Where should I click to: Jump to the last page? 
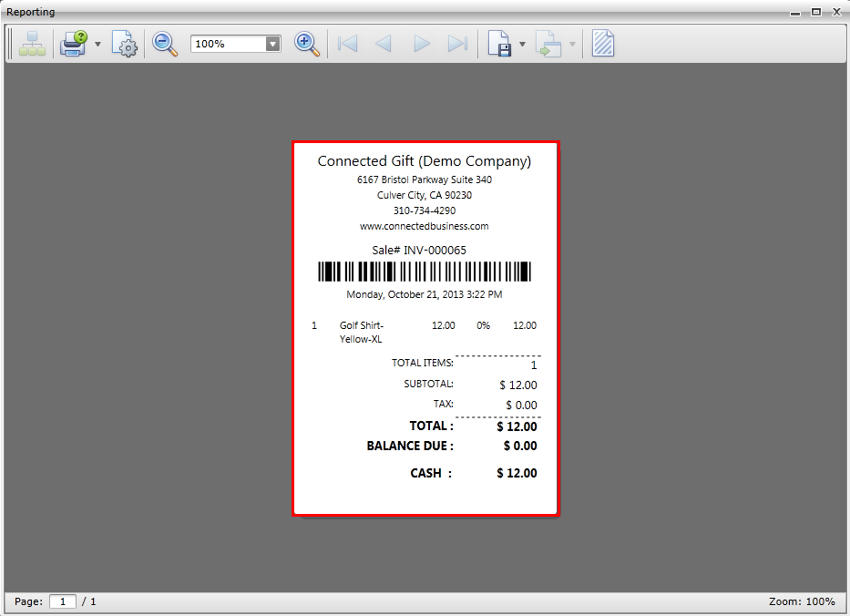(457, 44)
